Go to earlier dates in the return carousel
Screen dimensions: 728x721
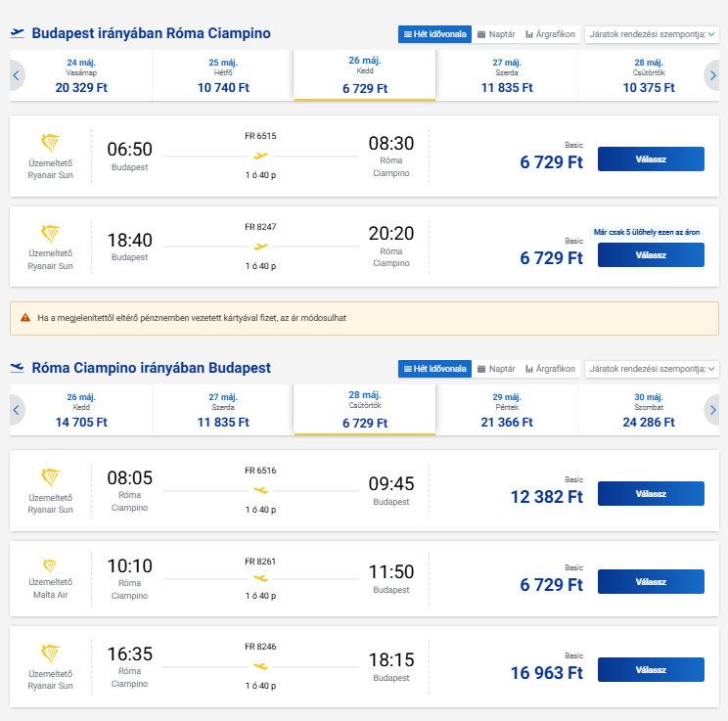point(17,410)
